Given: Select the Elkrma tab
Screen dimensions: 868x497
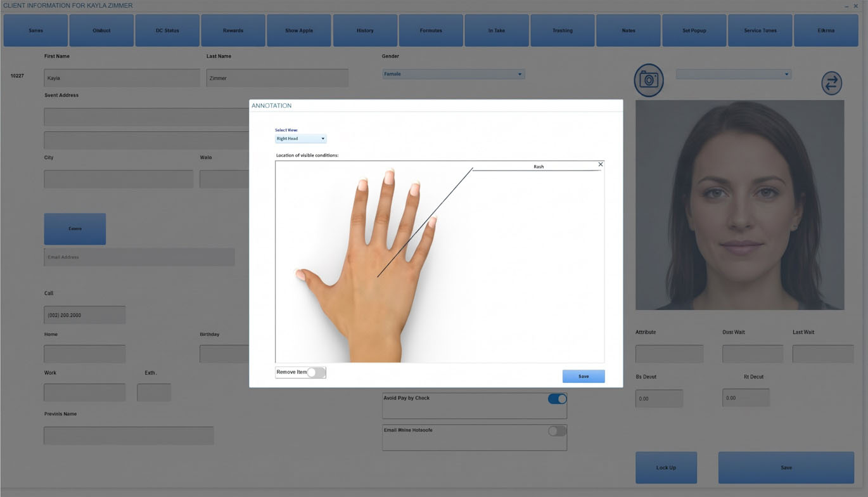Looking at the screenshot, I should [x=826, y=30].
